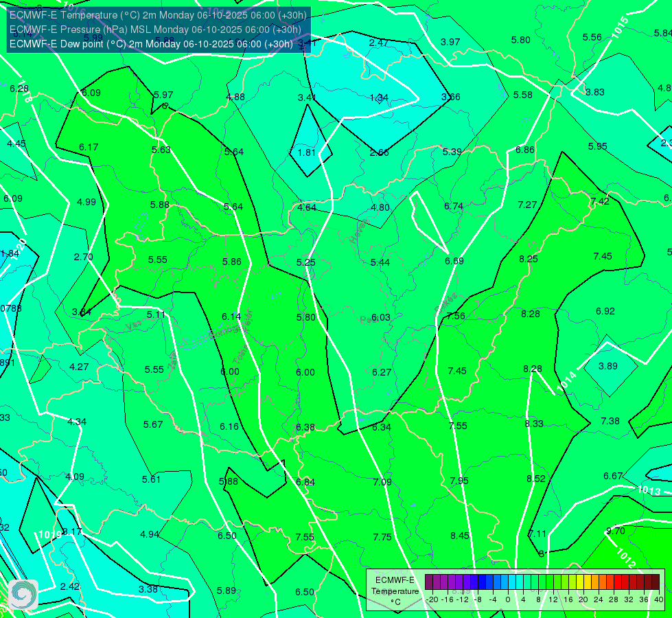Screen dimensions: 672x618
Task: Click the Pest county label on map
Action: tap(369, 319)
